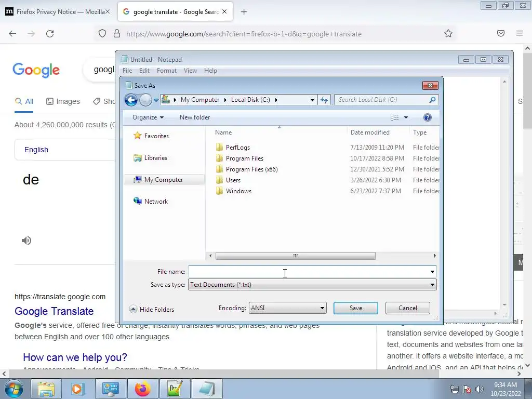This screenshot has width=532, height=399.
Task: Click Google Translate search result link
Action: click(54, 311)
